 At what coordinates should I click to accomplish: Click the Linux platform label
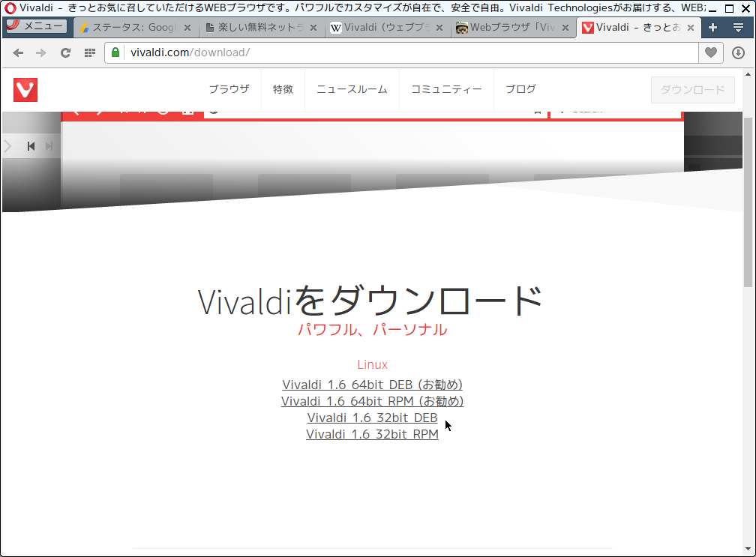coord(372,364)
